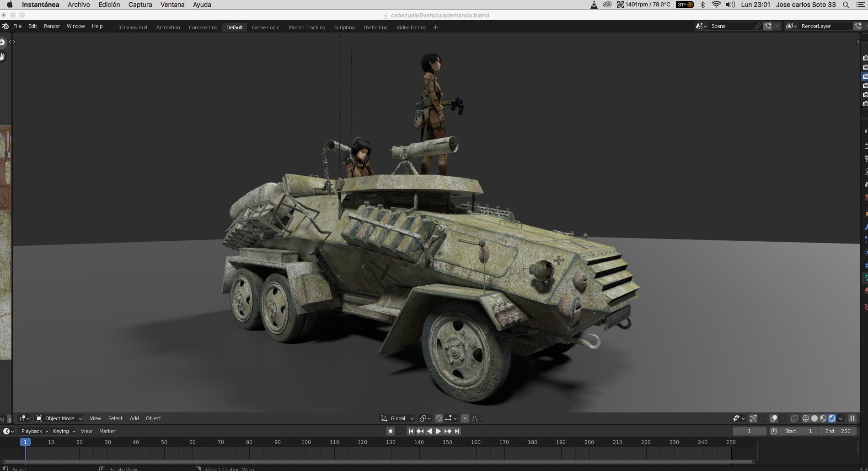Open the viewport Add menu
The width and height of the screenshot is (868, 471).
pyautogui.click(x=134, y=418)
